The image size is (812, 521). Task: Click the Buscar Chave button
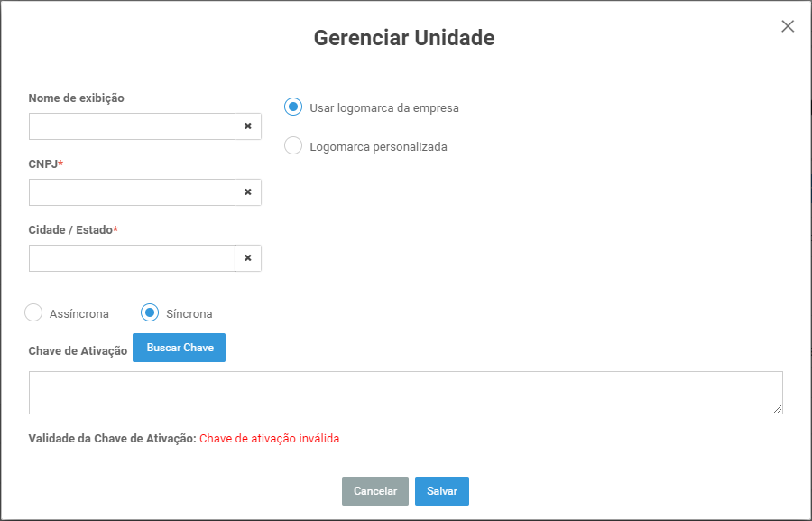click(x=180, y=348)
